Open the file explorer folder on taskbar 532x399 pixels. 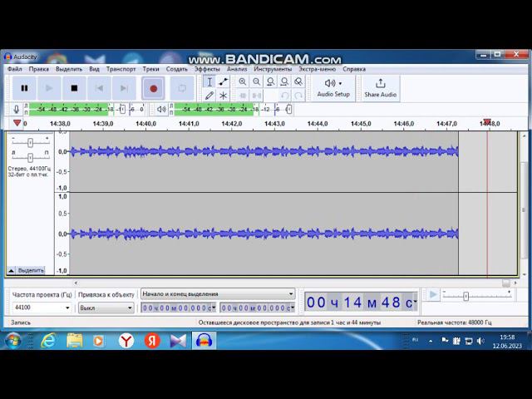click(x=74, y=341)
